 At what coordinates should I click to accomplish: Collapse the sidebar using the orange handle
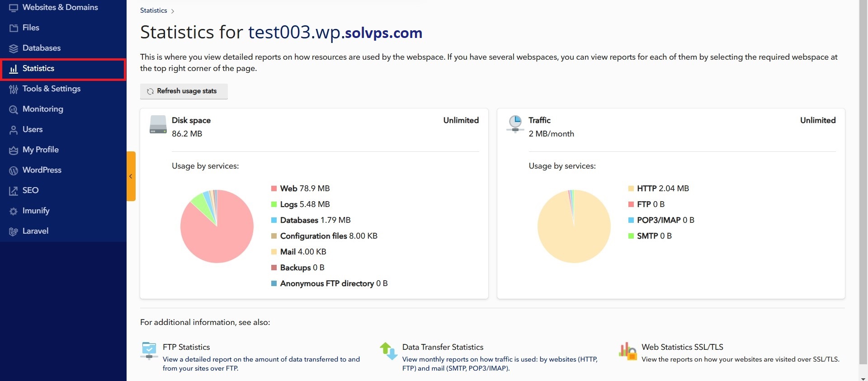131,176
